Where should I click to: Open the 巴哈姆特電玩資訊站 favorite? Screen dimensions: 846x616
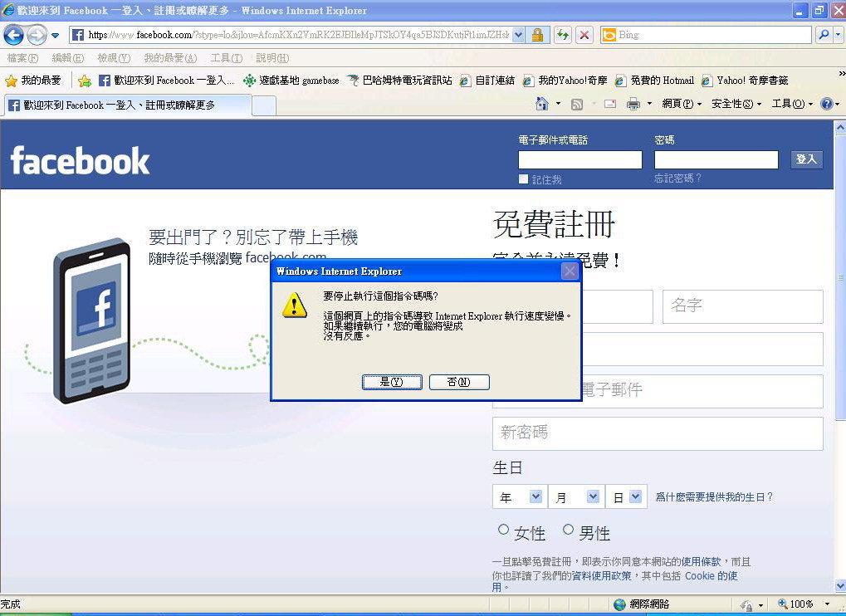tap(399, 81)
